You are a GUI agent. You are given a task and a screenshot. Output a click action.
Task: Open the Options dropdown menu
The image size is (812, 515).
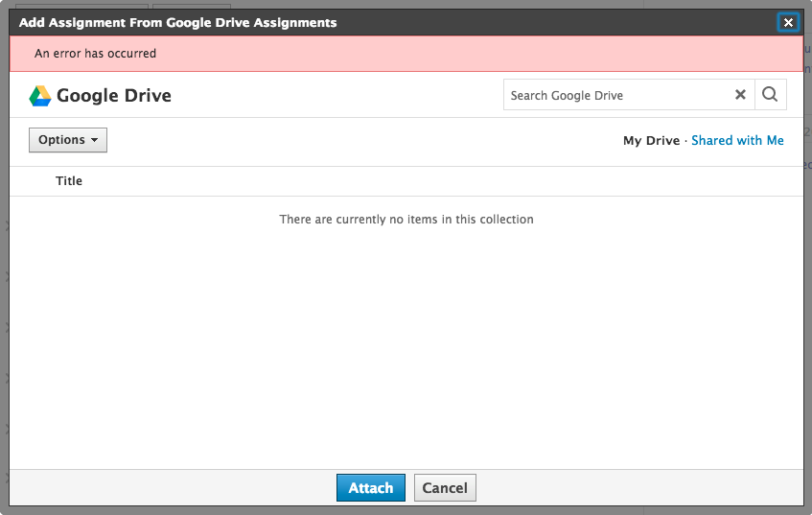67,140
